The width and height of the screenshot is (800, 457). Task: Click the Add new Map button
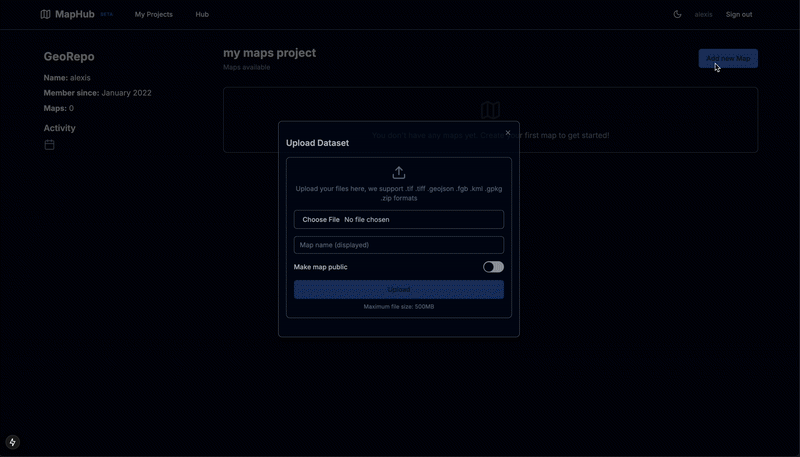[x=728, y=58]
